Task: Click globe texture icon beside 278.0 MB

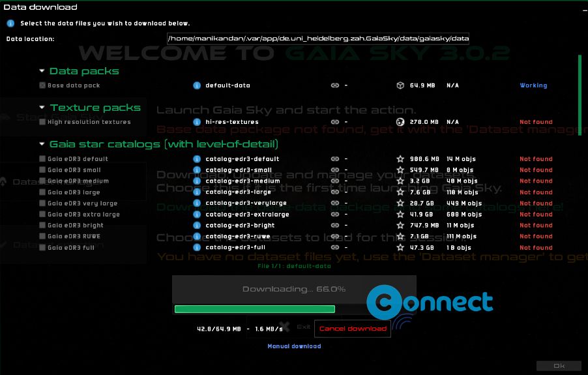Action: point(400,122)
